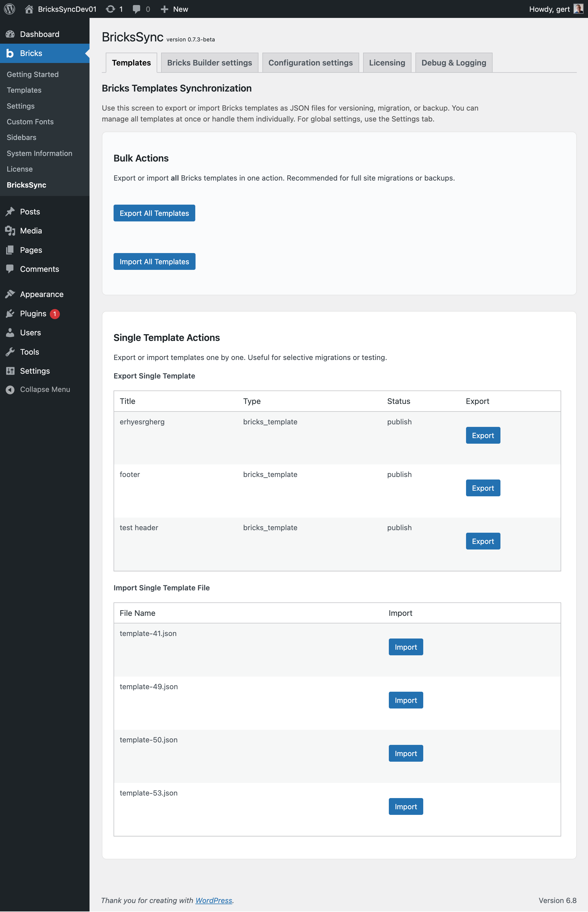The height and width of the screenshot is (912, 588).
Task: Click the New text in admin bar
Action: (x=180, y=9)
